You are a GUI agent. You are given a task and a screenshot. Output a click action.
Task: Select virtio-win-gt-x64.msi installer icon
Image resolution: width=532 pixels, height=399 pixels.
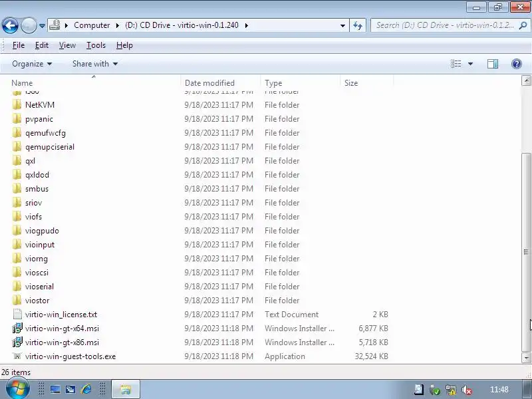coord(17,329)
